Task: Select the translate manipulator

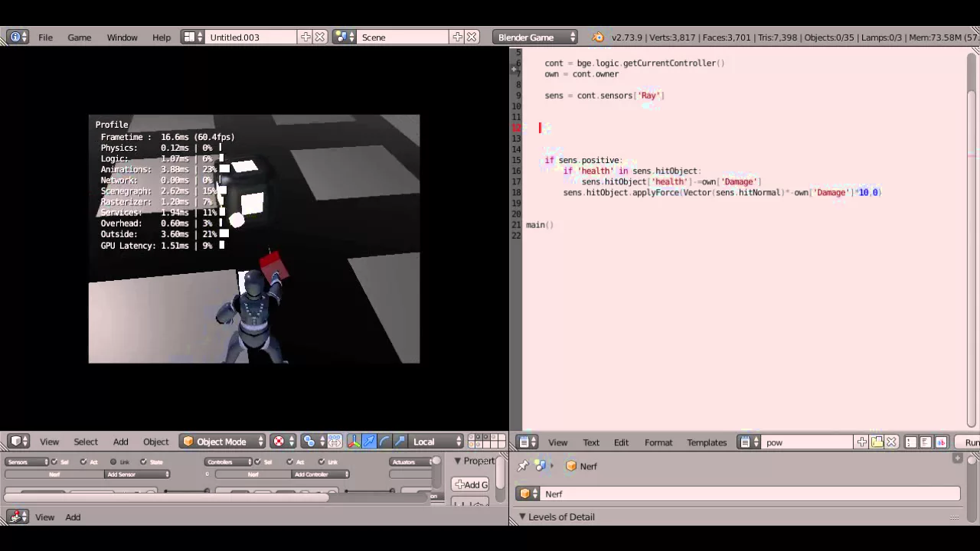Action: [x=369, y=442]
